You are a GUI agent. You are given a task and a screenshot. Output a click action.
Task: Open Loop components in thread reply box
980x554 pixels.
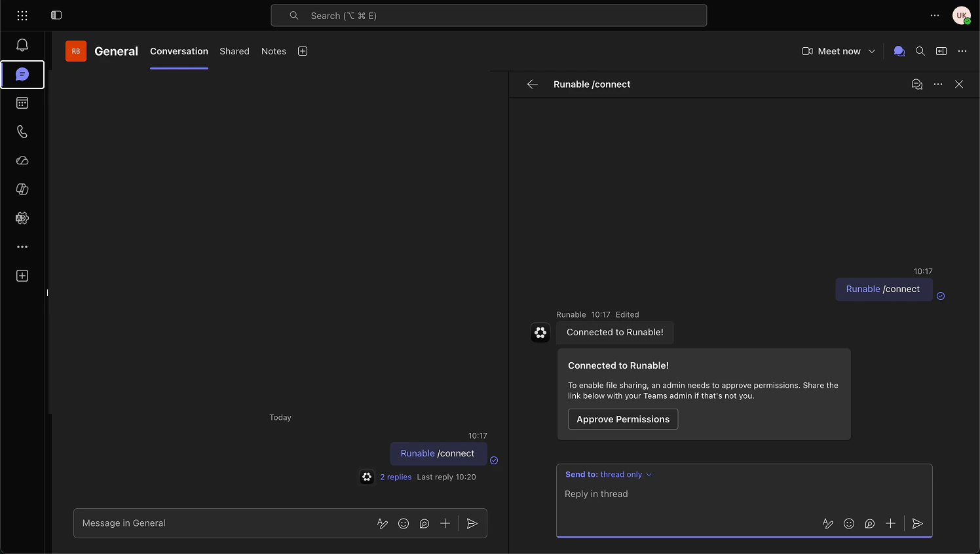click(x=870, y=523)
